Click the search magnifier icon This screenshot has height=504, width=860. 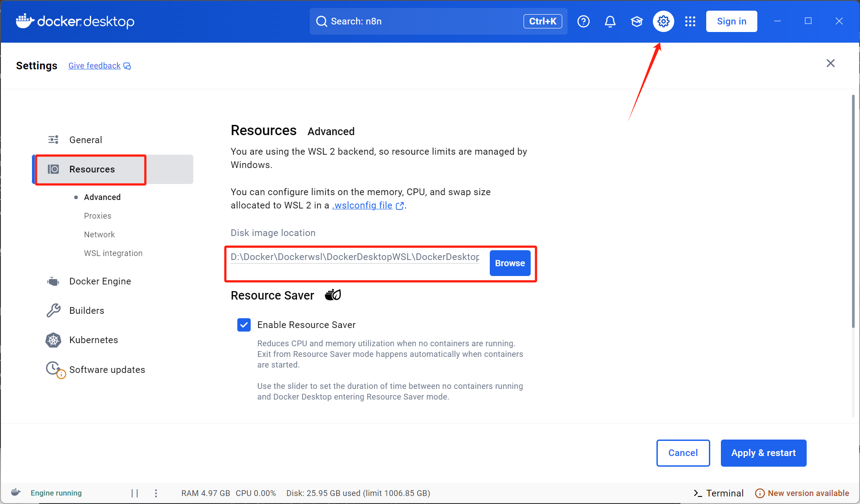(321, 21)
